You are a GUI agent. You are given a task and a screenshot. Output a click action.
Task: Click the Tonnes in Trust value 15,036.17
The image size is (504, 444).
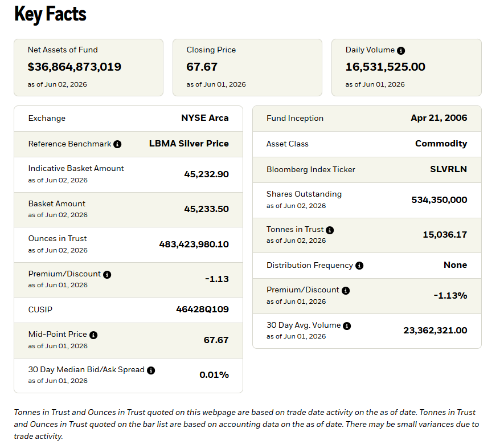coord(445,235)
